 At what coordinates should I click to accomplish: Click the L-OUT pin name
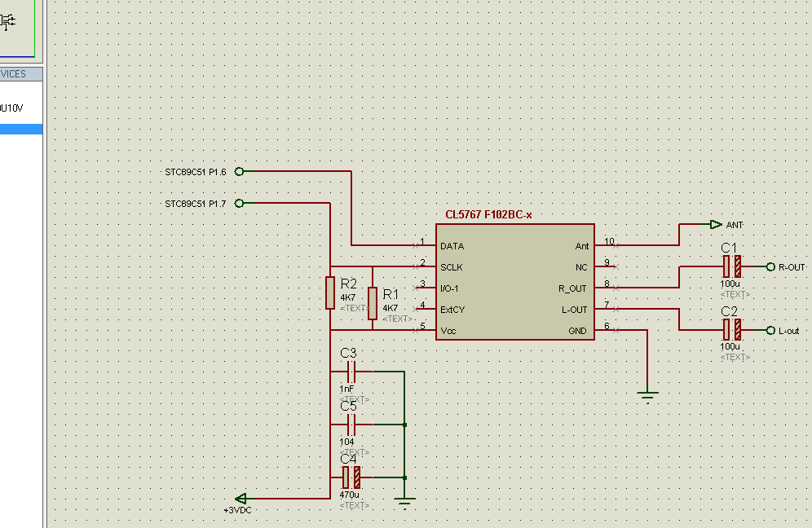(x=574, y=310)
